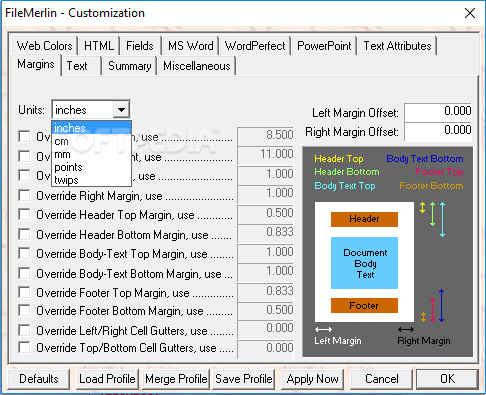The width and height of the screenshot is (486, 395).
Task: Click the orange Header block in diagram
Action: (364, 219)
